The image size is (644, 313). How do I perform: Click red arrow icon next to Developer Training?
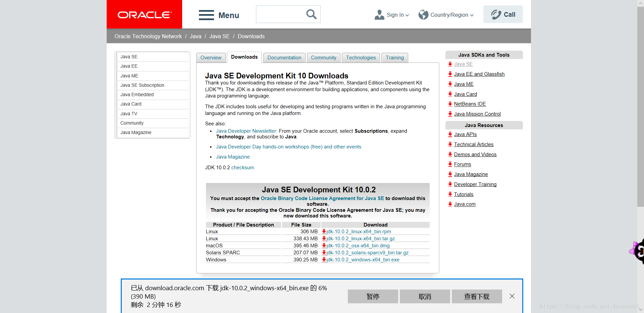click(x=450, y=184)
